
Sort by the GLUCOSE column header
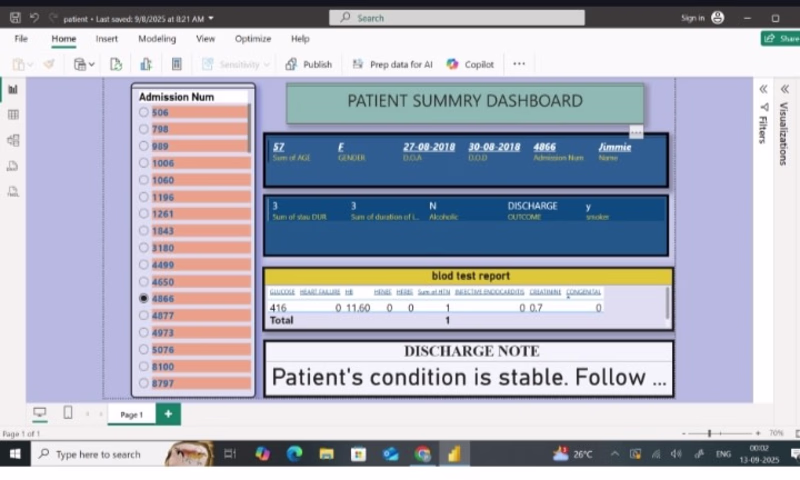(x=282, y=292)
